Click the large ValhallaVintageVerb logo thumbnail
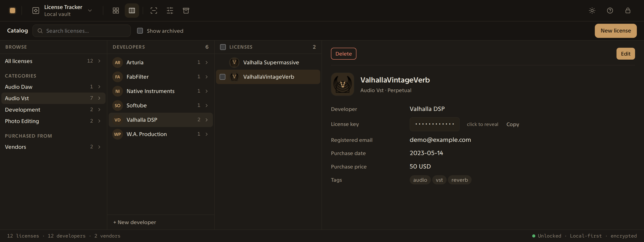The image size is (644, 242). pyautogui.click(x=343, y=84)
